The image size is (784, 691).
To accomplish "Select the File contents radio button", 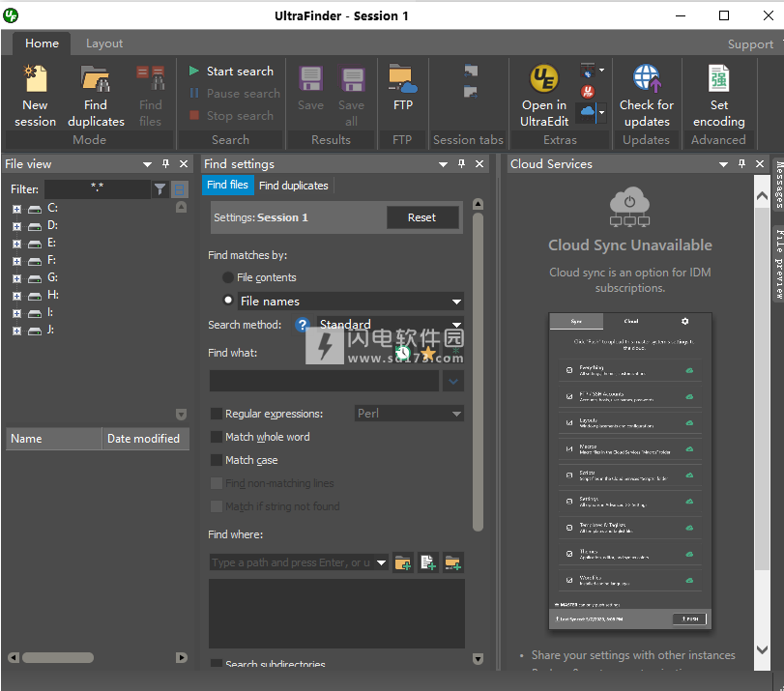I will coord(228,277).
